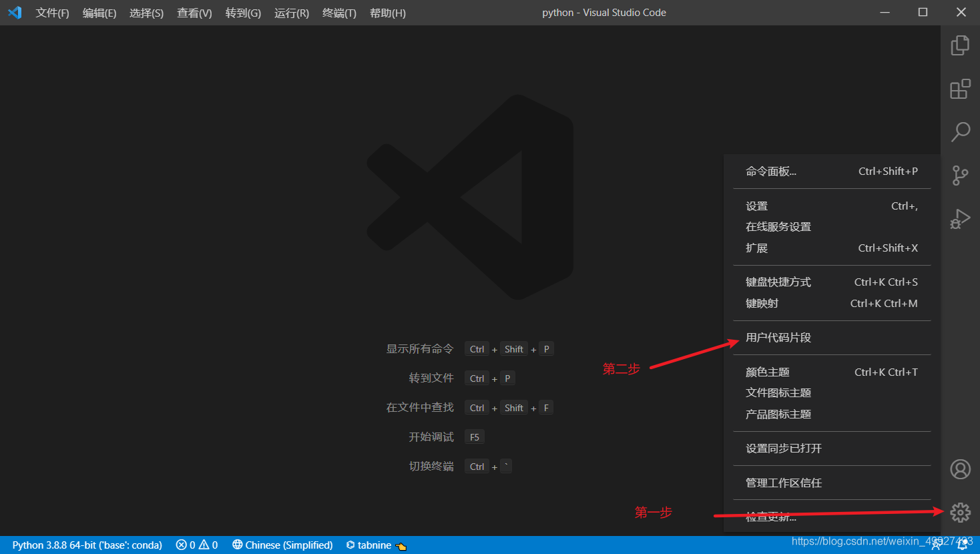Open the 查看(V) menu

click(x=194, y=13)
